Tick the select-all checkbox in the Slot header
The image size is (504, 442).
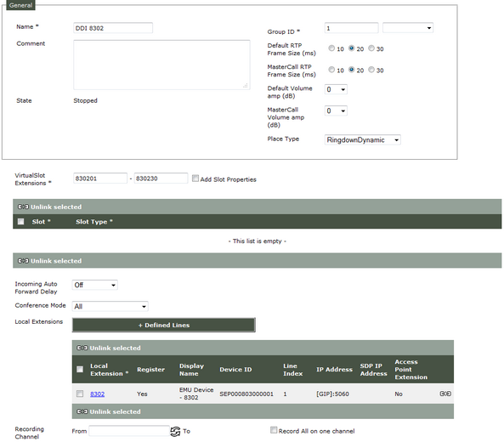[21, 222]
